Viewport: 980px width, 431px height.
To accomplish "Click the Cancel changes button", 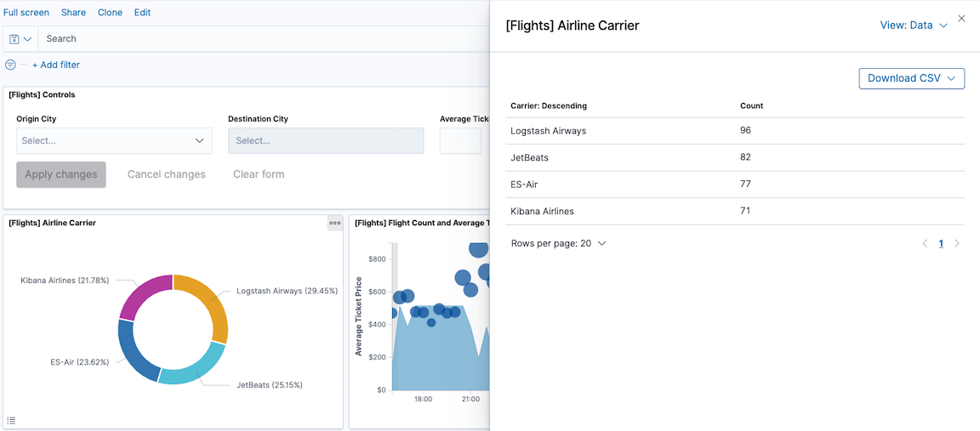I will 166,174.
